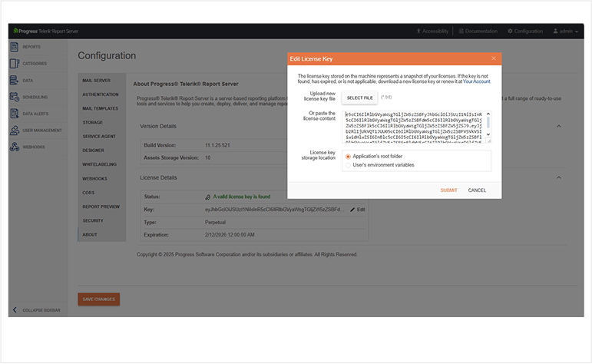Click the Documentation page icon
This screenshot has height=364, width=592.
pyautogui.click(x=461, y=31)
